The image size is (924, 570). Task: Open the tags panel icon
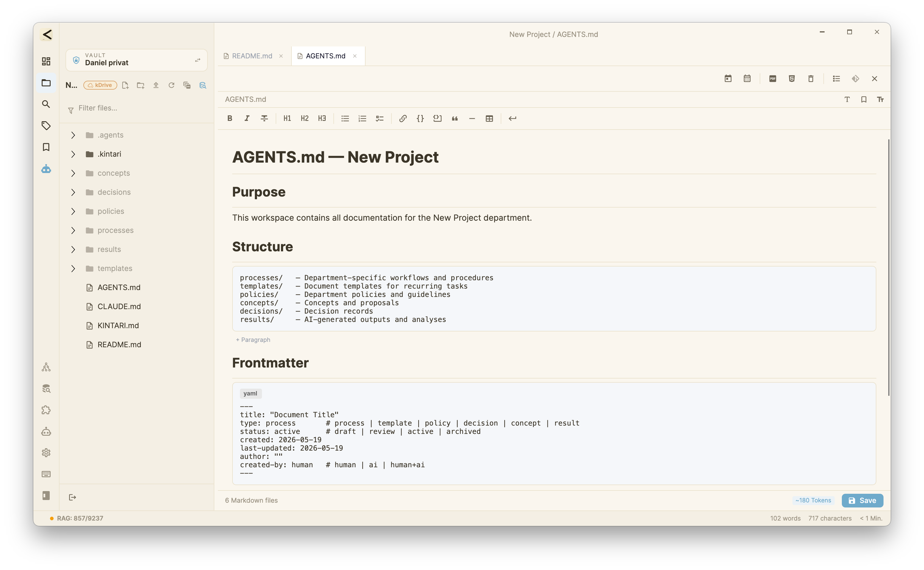tap(46, 126)
